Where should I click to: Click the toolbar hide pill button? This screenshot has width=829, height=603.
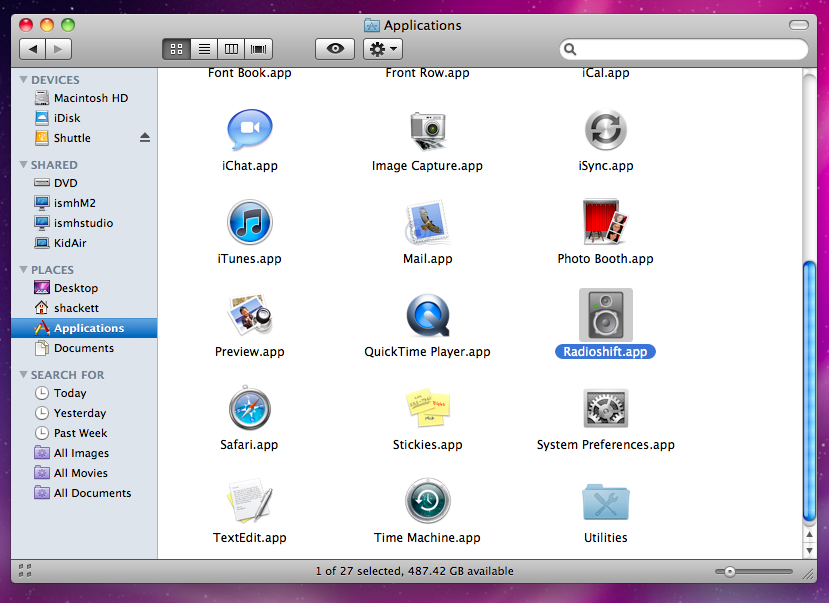(x=798, y=25)
